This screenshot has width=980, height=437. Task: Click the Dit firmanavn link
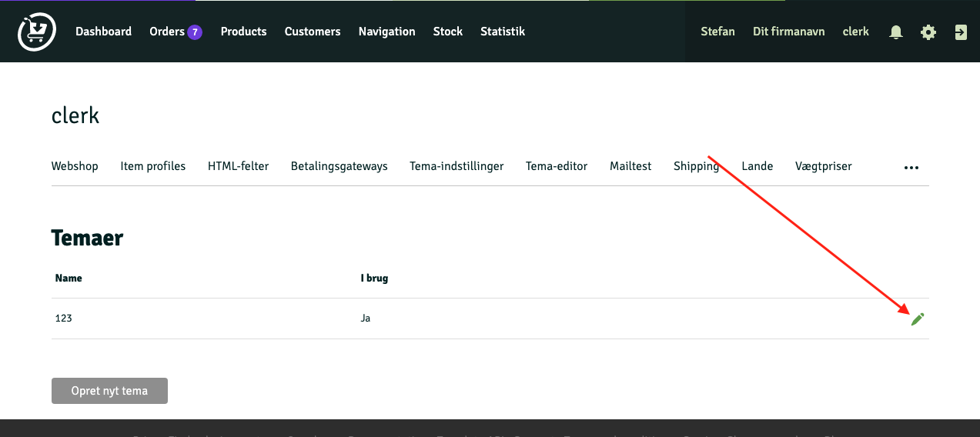789,32
